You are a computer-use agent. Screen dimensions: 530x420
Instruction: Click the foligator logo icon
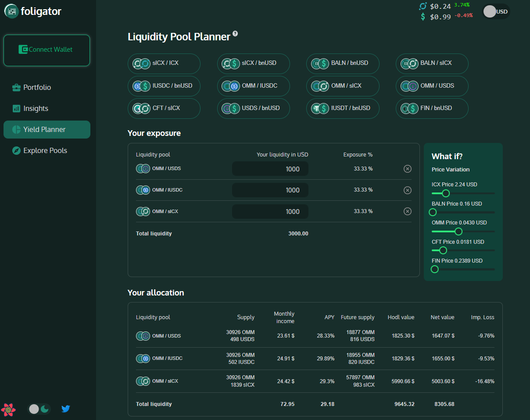click(x=11, y=11)
